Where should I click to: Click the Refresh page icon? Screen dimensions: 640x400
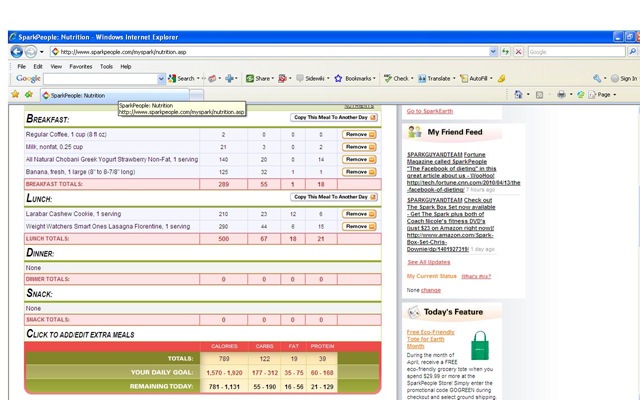tap(506, 52)
